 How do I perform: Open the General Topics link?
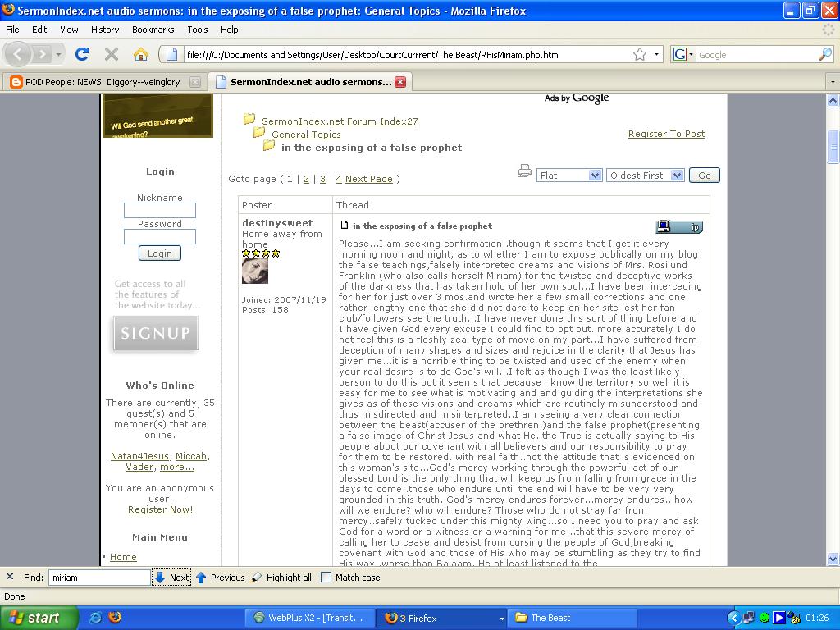point(306,135)
